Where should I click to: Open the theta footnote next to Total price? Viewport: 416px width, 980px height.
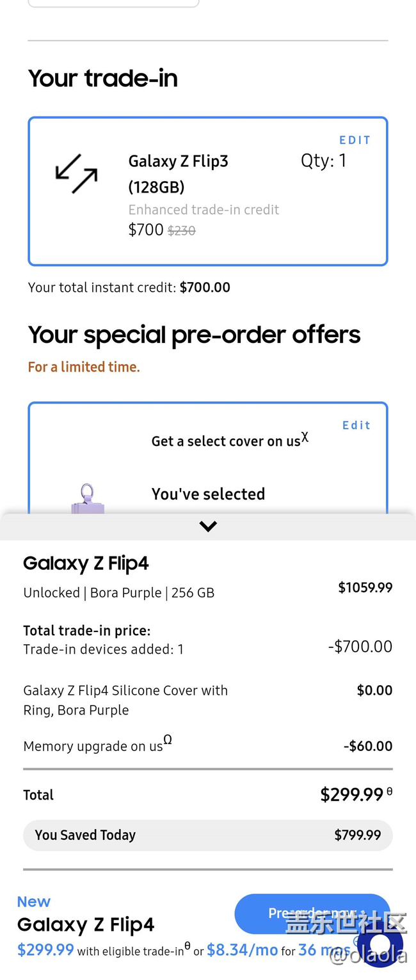[x=389, y=792]
